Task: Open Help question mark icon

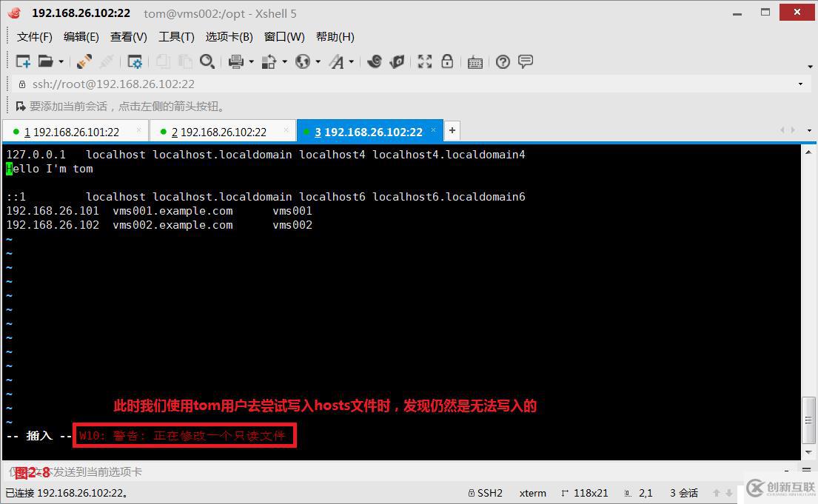Action: click(x=503, y=62)
